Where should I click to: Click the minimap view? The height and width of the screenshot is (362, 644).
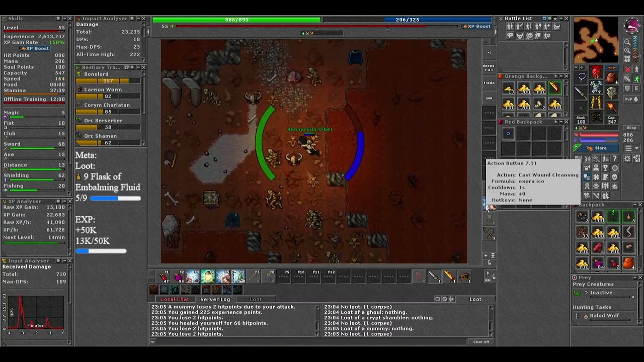(x=596, y=40)
